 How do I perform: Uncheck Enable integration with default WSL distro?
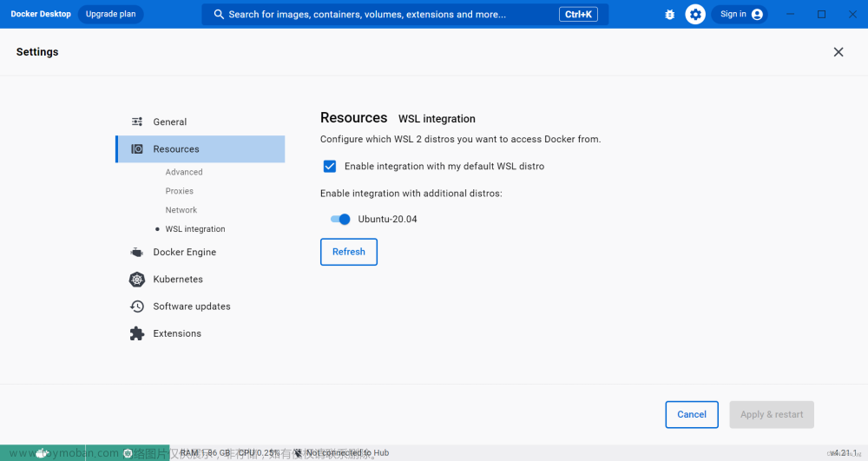tap(329, 166)
